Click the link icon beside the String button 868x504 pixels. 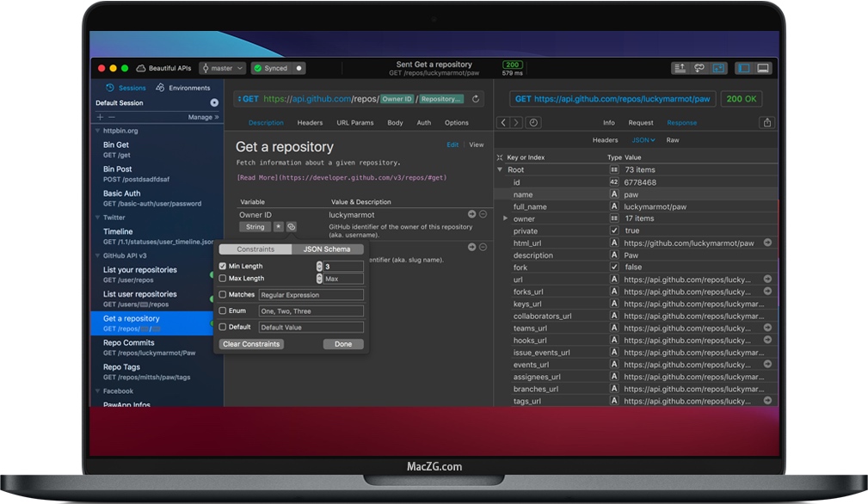pyautogui.click(x=292, y=227)
